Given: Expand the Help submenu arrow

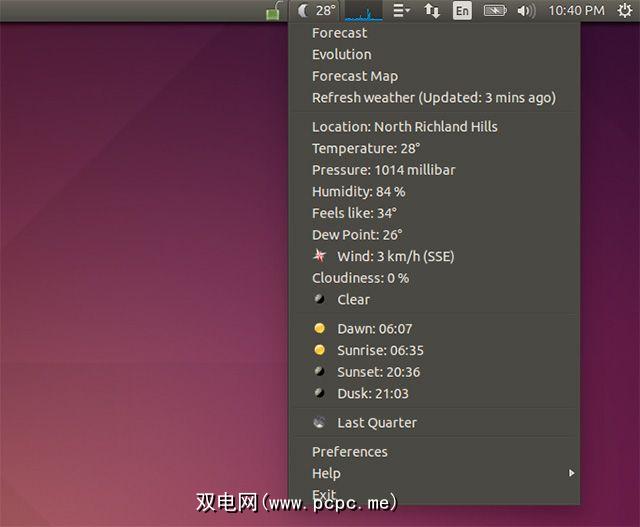Looking at the screenshot, I should pyautogui.click(x=571, y=473).
